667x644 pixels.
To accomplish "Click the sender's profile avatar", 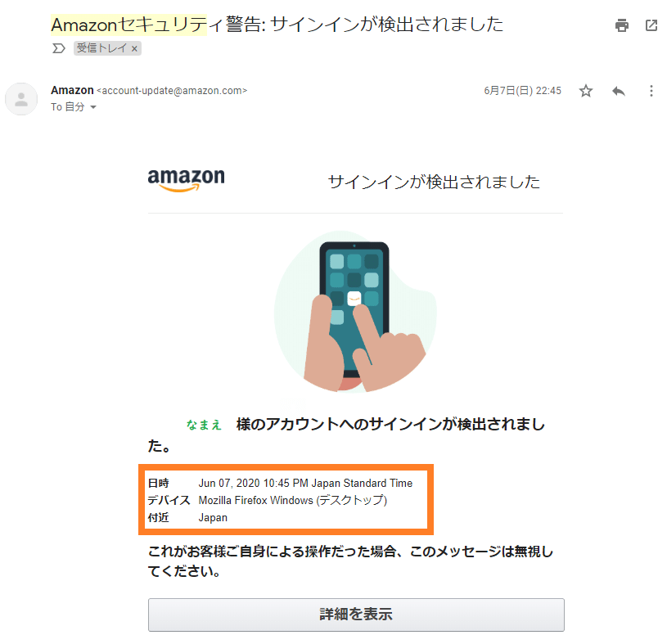I will pos(21,99).
